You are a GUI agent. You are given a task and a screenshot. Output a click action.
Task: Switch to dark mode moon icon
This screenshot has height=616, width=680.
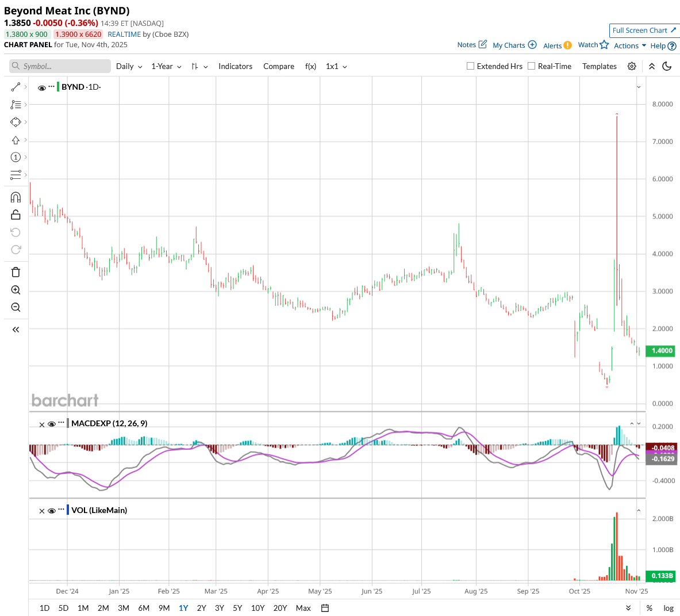click(667, 66)
